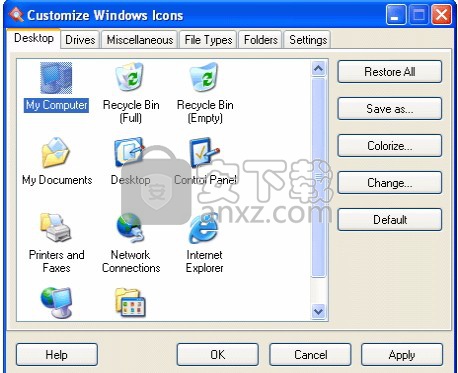Open the Miscellaneous tab
The height and width of the screenshot is (373, 458).
pyautogui.click(x=140, y=40)
